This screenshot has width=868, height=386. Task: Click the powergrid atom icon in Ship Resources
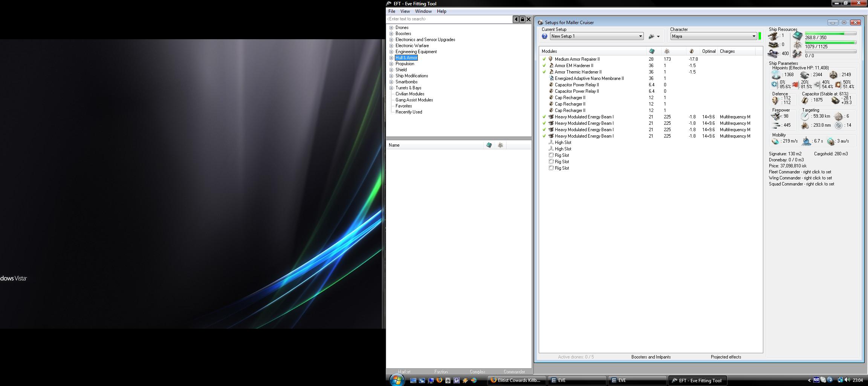point(797,45)
